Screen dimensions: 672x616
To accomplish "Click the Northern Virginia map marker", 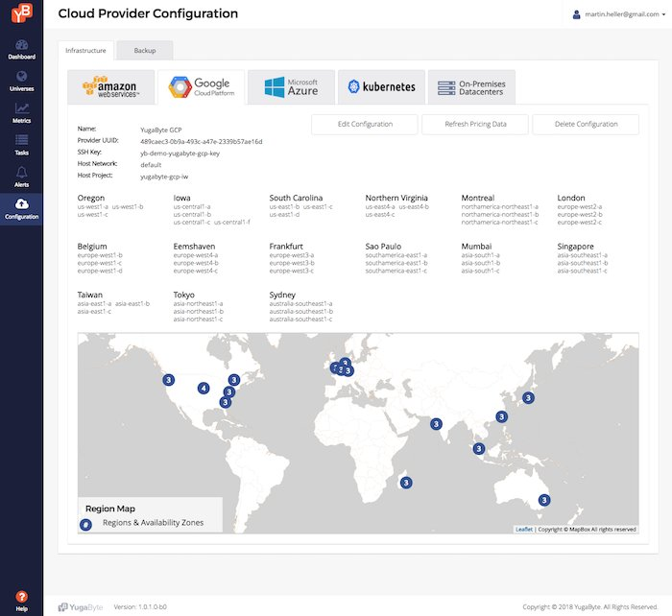I will (229, 391).
